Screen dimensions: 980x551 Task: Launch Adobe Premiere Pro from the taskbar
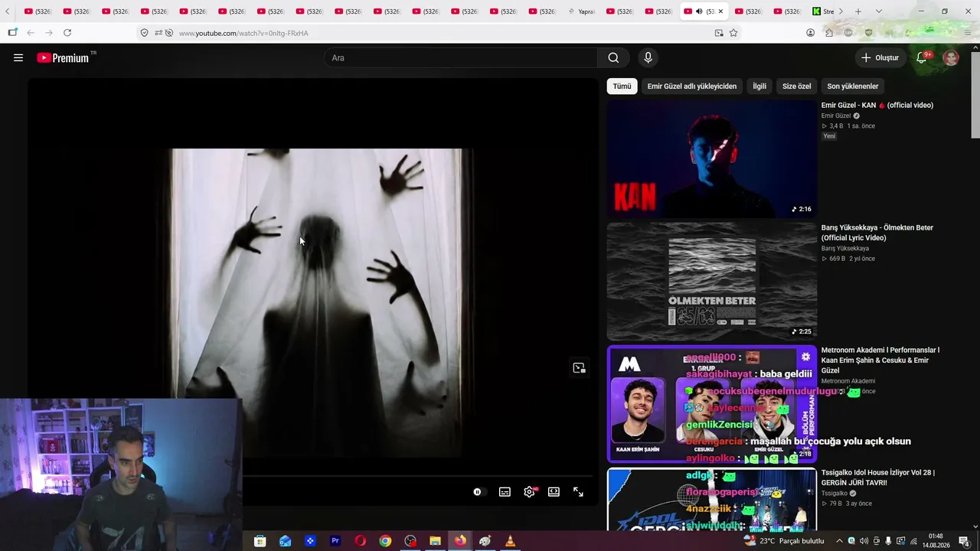(335, 541)
